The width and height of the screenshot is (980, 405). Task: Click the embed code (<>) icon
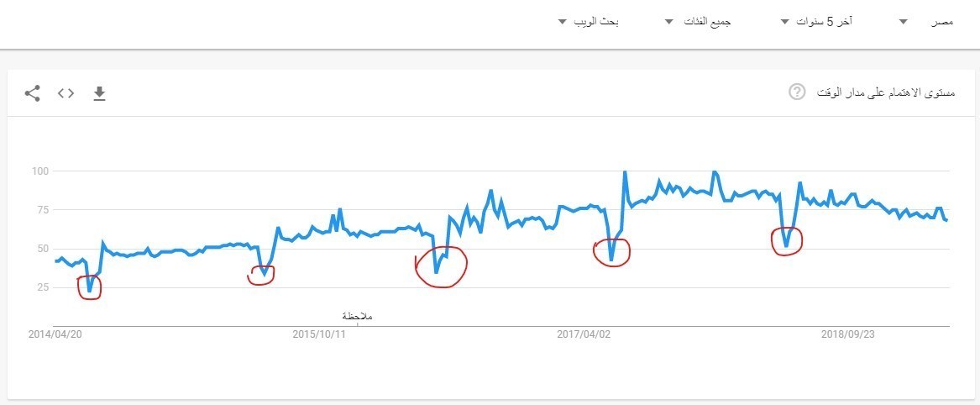click(66, 93)
